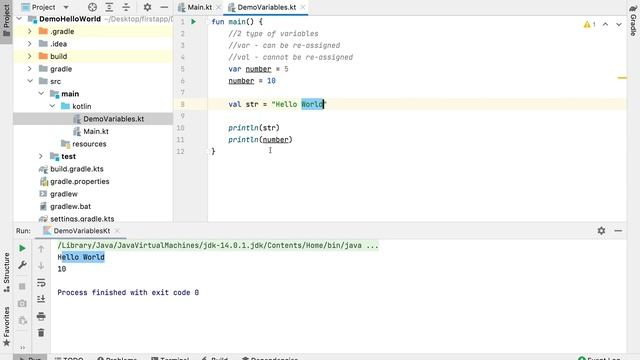Click on println(str) line in editor
Image resolution: width=640 pixels, height=360 pixels.
click(254, 128)
